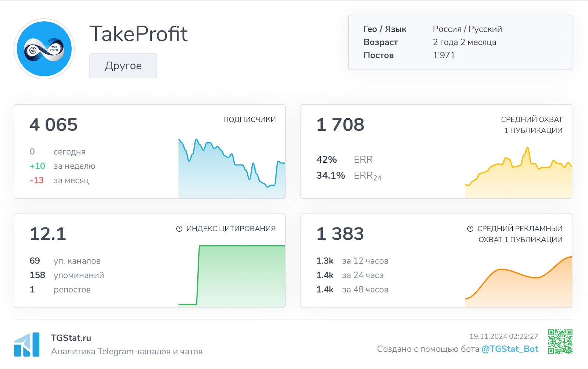Click the yellow average reach chart
Image resolution: width=588 pixels, height=369 pixels.
point(519,172)
